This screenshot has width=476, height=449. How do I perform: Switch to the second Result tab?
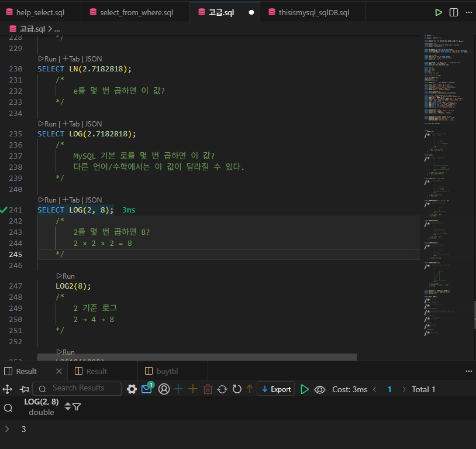click(x=96, y=372)
